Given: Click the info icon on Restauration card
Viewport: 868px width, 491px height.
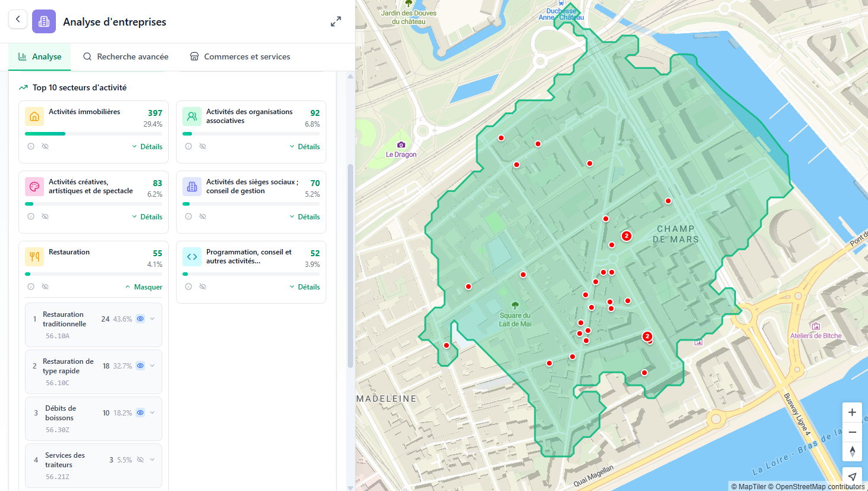Looking at the screenshot, I should [30, 286].
